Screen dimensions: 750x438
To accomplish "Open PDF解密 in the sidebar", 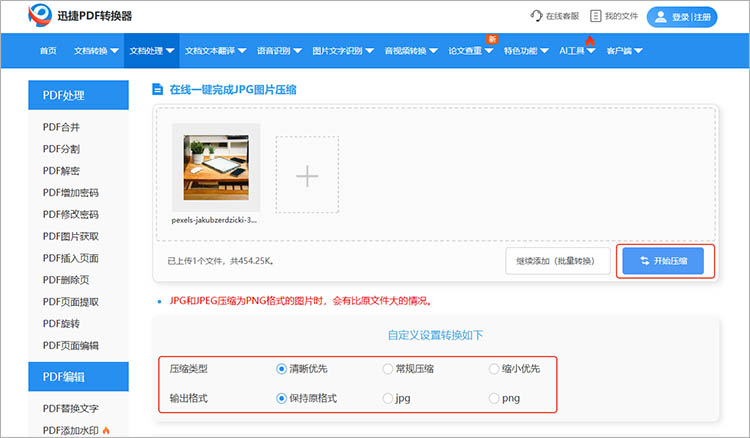I will 61,171.
